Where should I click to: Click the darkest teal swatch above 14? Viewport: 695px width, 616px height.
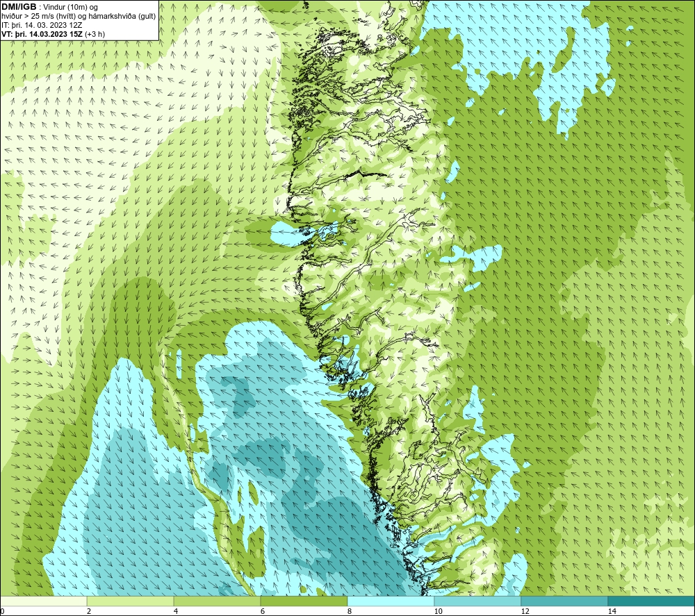click(652, 601)
